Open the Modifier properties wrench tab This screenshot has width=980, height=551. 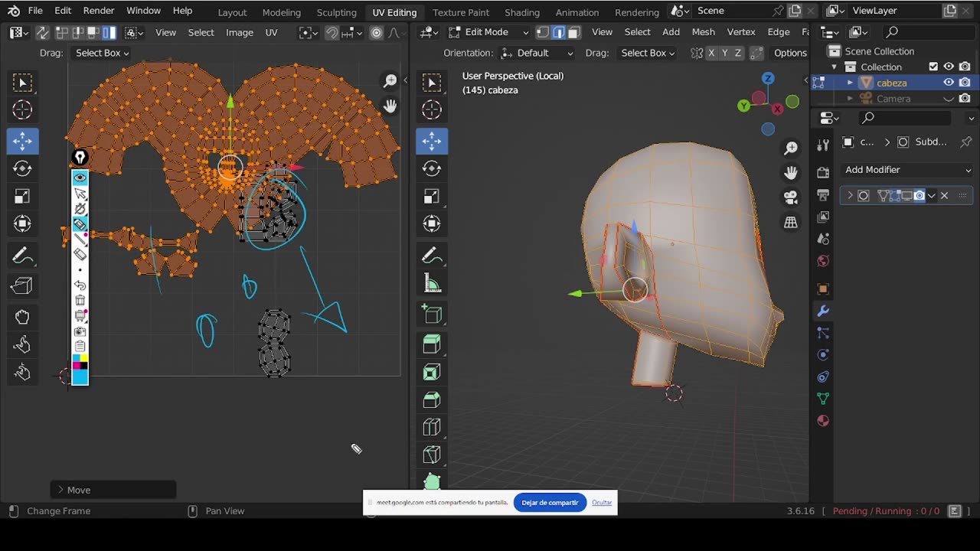(823, 311)
